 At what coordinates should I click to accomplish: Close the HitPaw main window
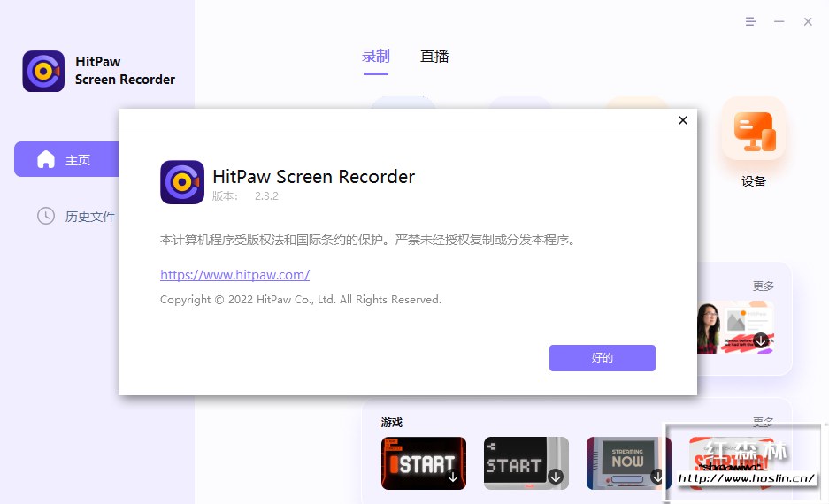click(808, 21)
